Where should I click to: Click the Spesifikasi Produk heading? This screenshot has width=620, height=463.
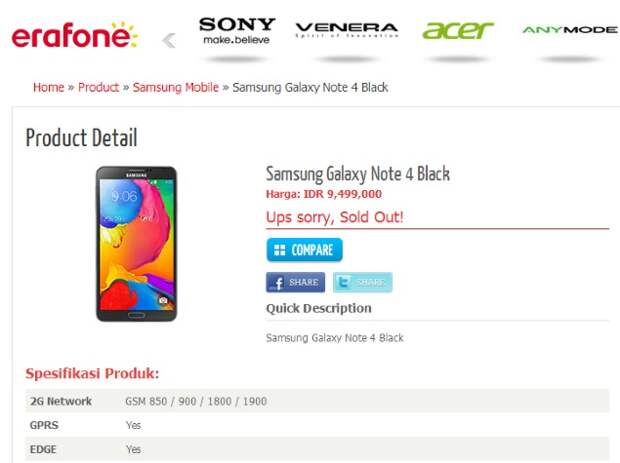tap(92, 373)
